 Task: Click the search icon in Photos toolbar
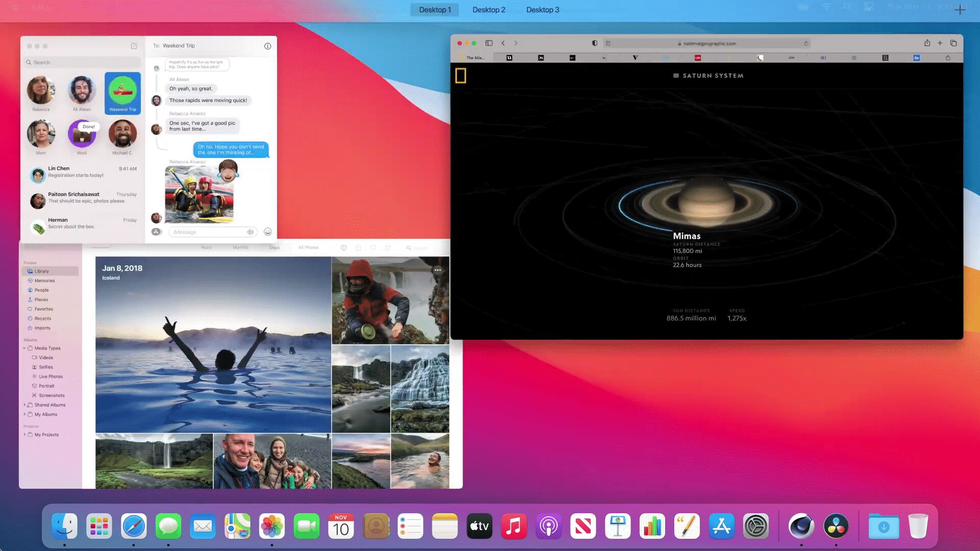(408, 247)
